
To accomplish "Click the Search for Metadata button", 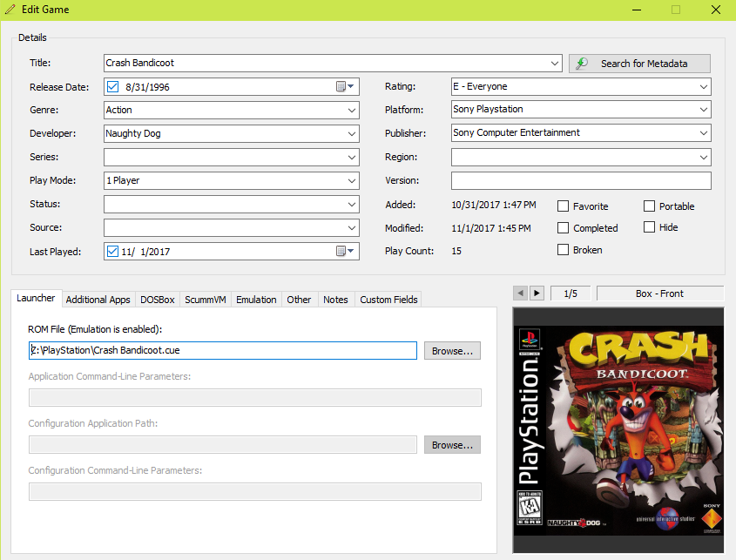I will coord(639,64).
